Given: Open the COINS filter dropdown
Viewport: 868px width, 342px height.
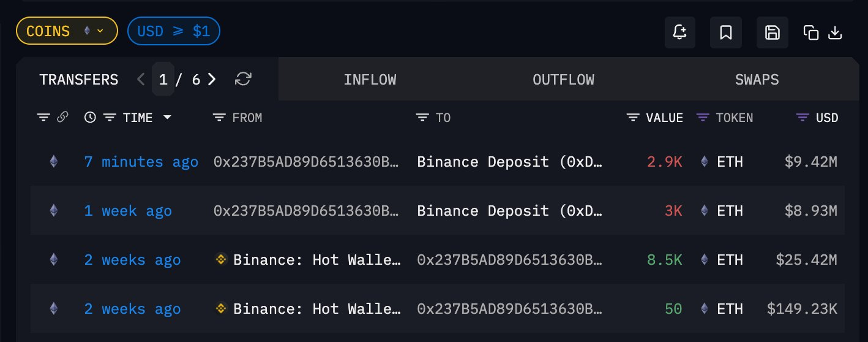Looking at the screenshot, I should point(67,31).
